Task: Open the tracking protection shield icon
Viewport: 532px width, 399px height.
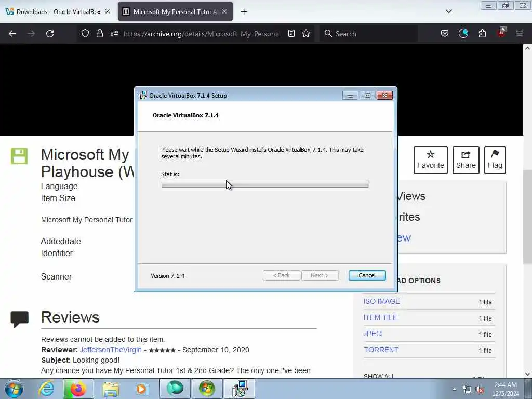Action: 85,33
